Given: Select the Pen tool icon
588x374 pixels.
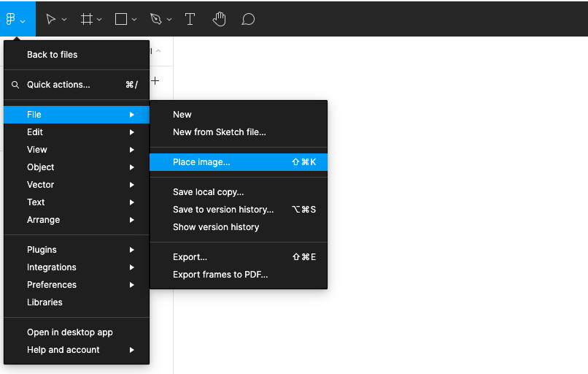Looking at the screenshot, I should coord(155,20).
